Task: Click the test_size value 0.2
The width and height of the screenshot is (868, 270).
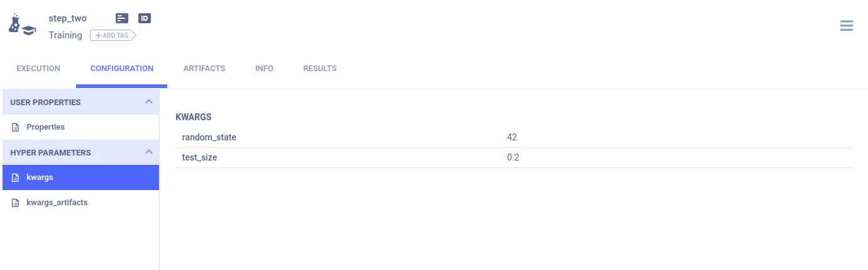Action: (x=513, y=157)
